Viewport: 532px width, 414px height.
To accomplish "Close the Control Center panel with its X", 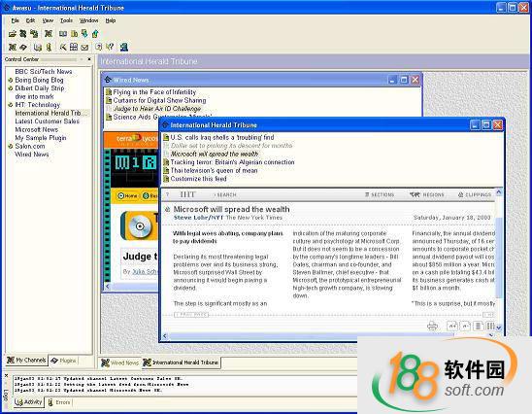I will (89, 59).
